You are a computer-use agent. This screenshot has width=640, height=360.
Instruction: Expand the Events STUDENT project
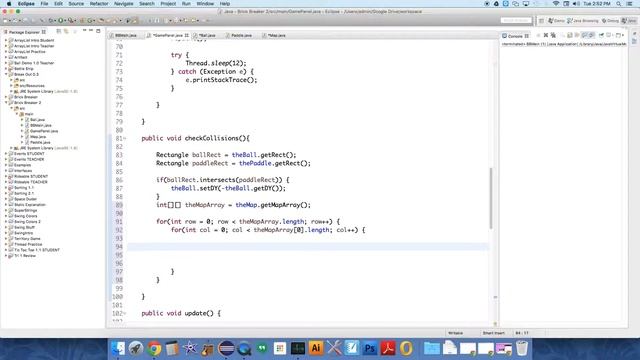[6, 154]
